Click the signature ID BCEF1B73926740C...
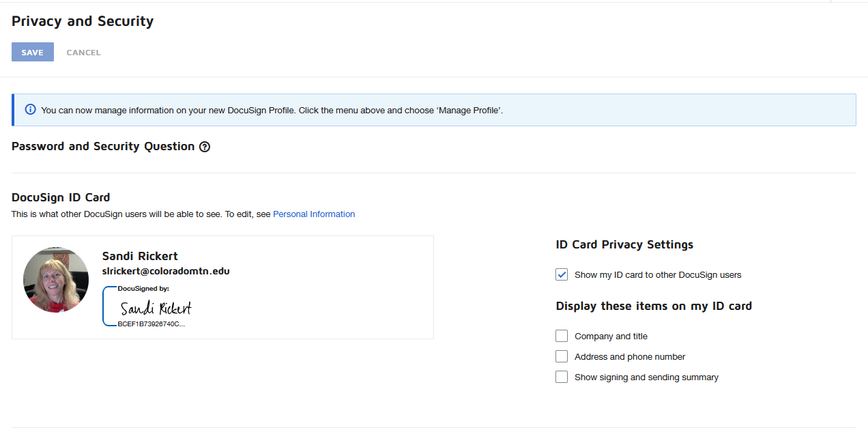 (151, 324)
